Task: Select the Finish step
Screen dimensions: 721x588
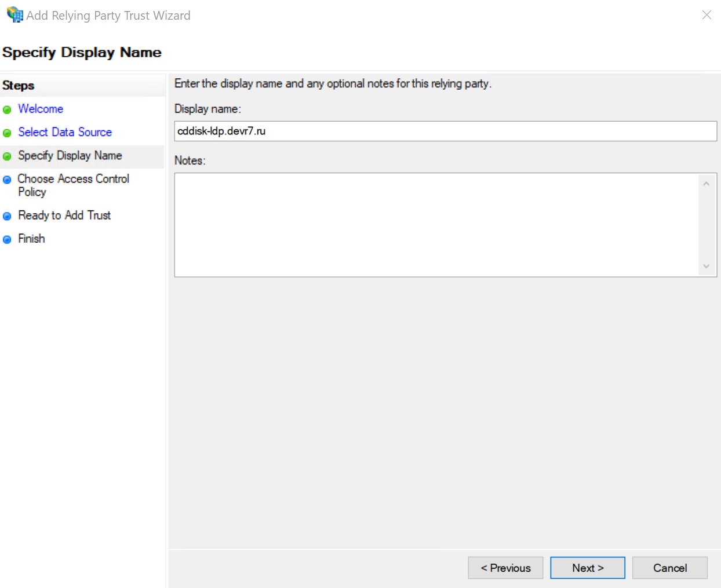Action: pos(31,239)
